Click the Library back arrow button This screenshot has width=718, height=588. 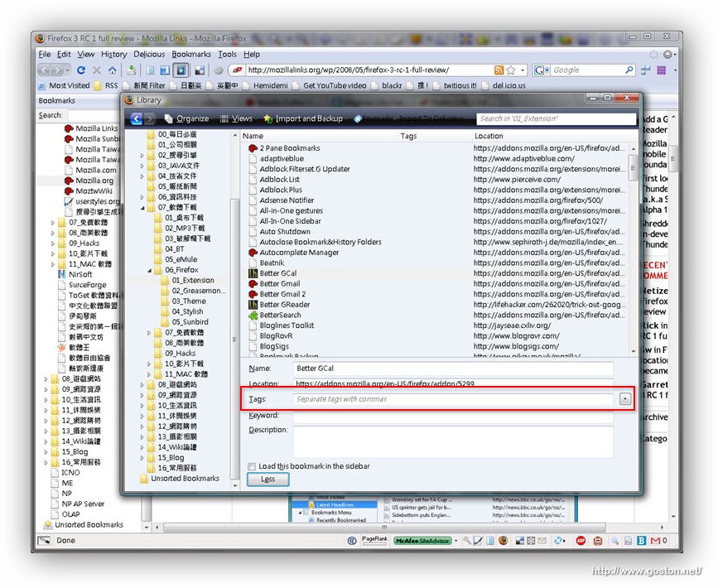point(136,118)
